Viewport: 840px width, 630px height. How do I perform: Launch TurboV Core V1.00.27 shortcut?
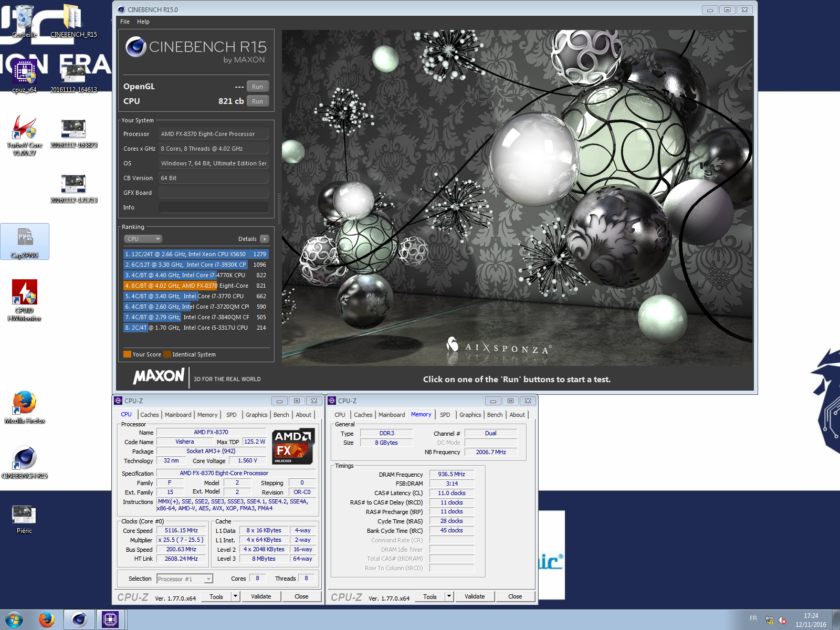[x=25, y=135]
